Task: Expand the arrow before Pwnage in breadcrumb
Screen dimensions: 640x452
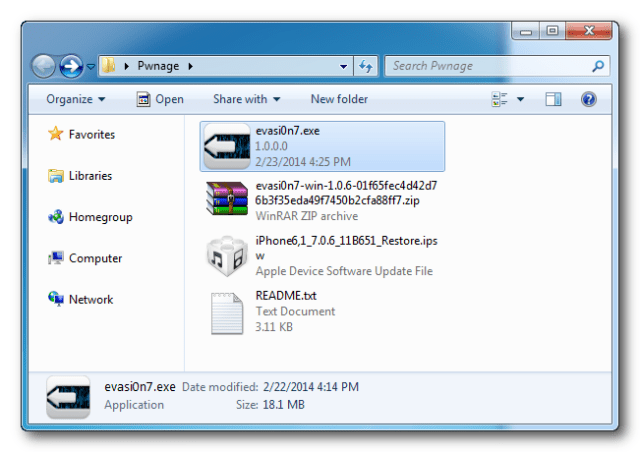Action: pos(127,66)
